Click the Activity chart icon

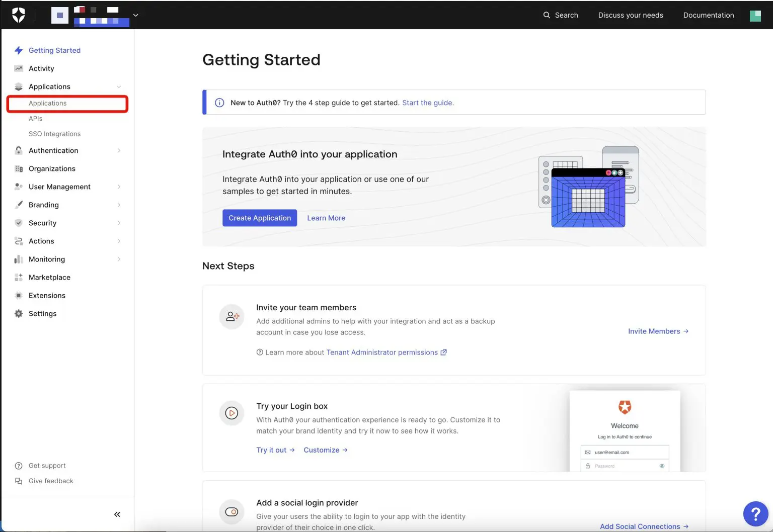(19, 68)
